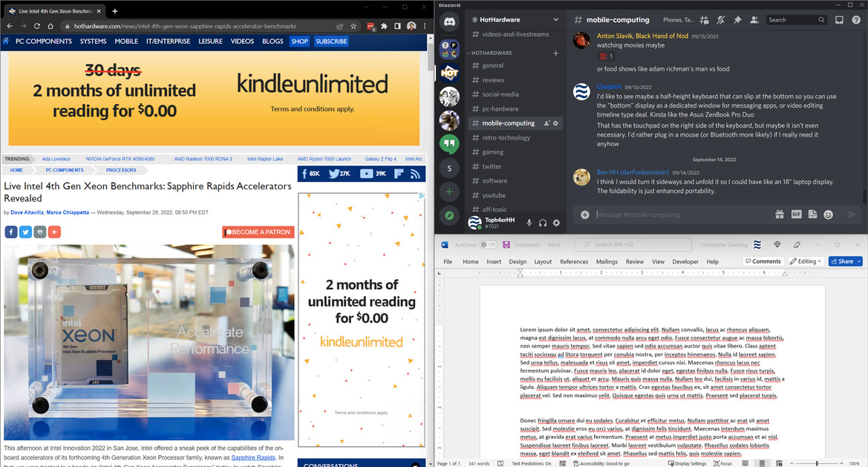Click Explore Public Servers compass icon
The height and width of the screenshot is (467, 868).
pyautogui.click(x=449, y=216)
